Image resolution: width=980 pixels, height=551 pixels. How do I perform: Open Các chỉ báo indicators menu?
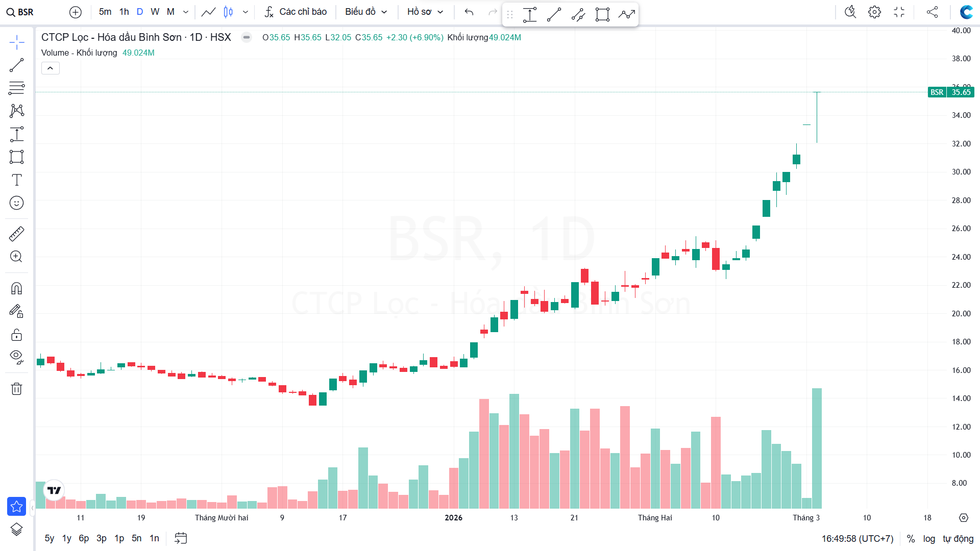pyautogui.click(x=296, y=12)
